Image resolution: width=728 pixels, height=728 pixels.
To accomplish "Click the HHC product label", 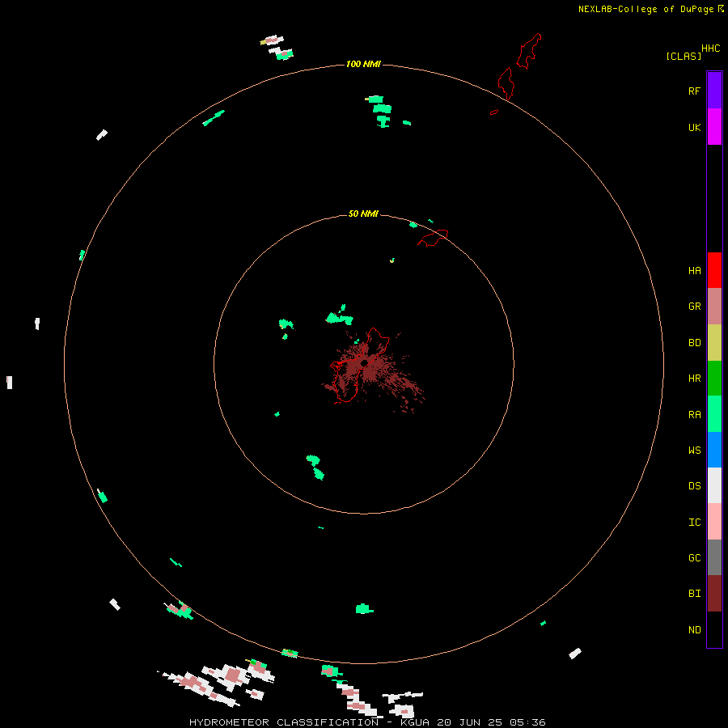I will (710, 48).
